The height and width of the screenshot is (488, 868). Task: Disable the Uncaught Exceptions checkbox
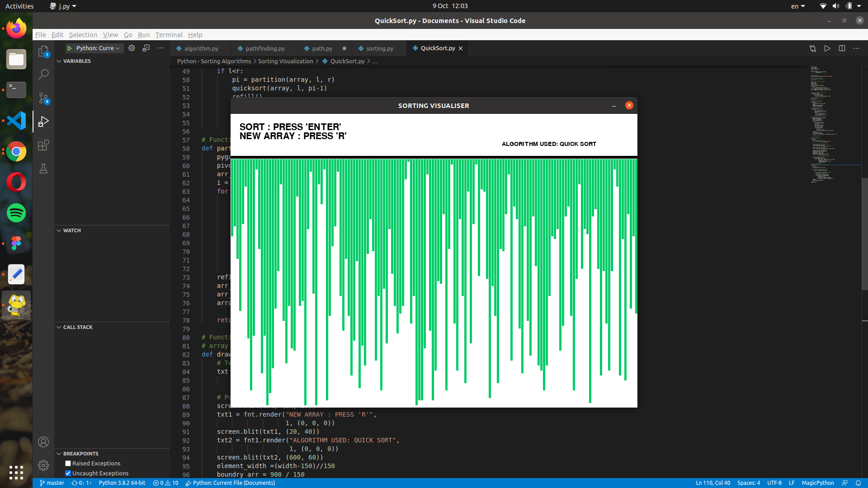point(68,474)
